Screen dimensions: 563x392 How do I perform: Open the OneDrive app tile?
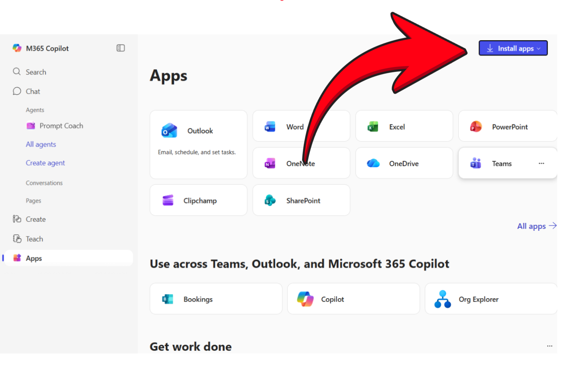404,163
